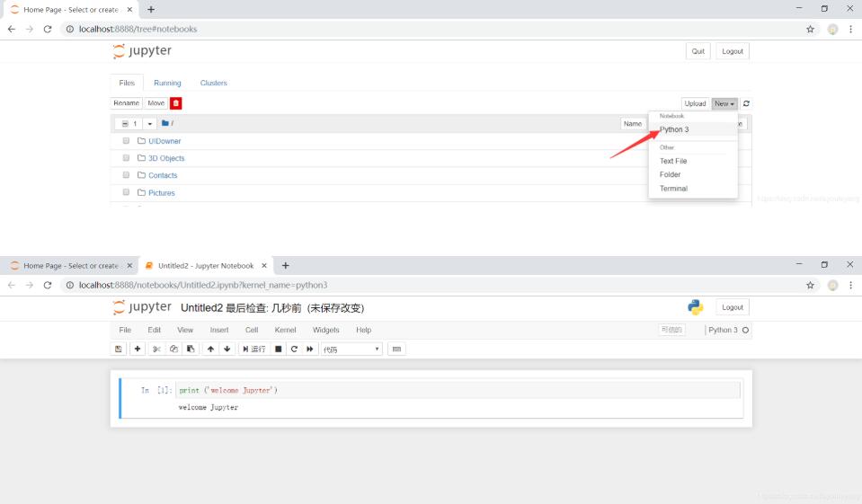Toggle the select-all checkbox showing 1 selected
The image size is (862, 504).
[125, 124]
